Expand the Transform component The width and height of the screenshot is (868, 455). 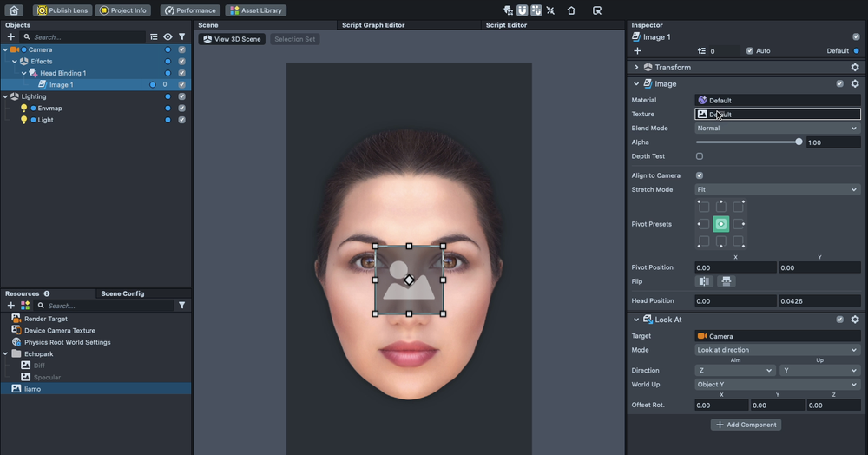click(636, 68)
